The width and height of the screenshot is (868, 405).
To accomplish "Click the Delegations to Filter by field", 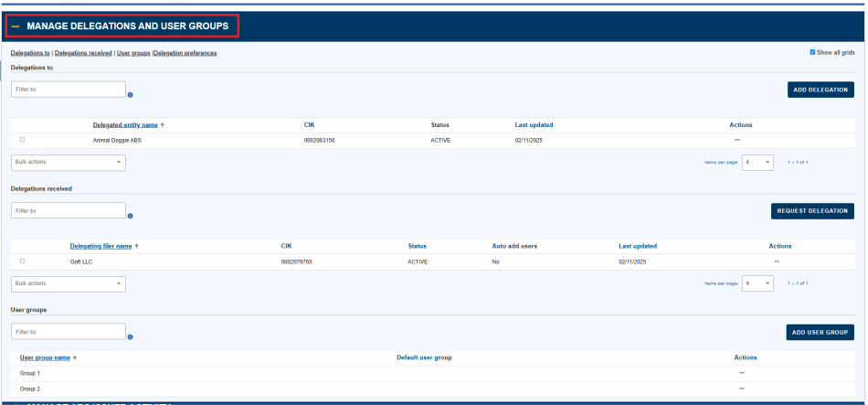I will click(69, 90).
